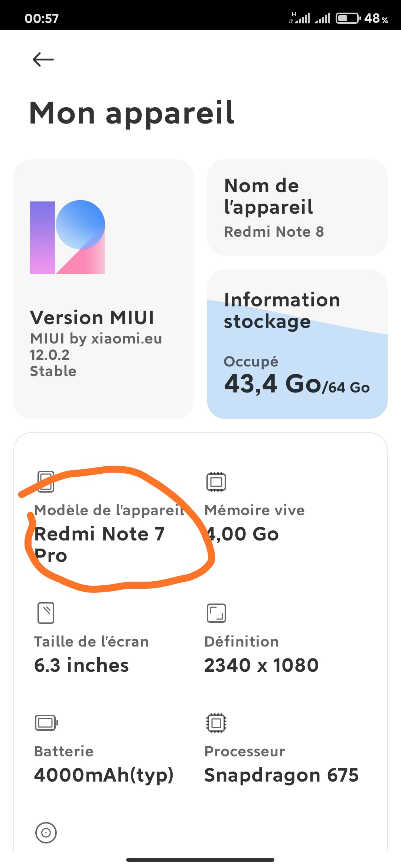
Task: Tap the 4,00 Go memory value
Action: click(242, 534)
